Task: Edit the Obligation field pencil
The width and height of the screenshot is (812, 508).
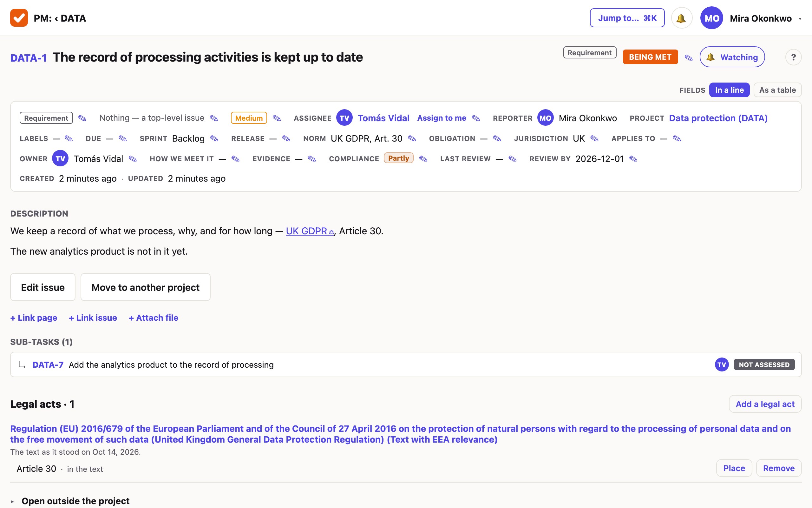Action: pos(497,138)
